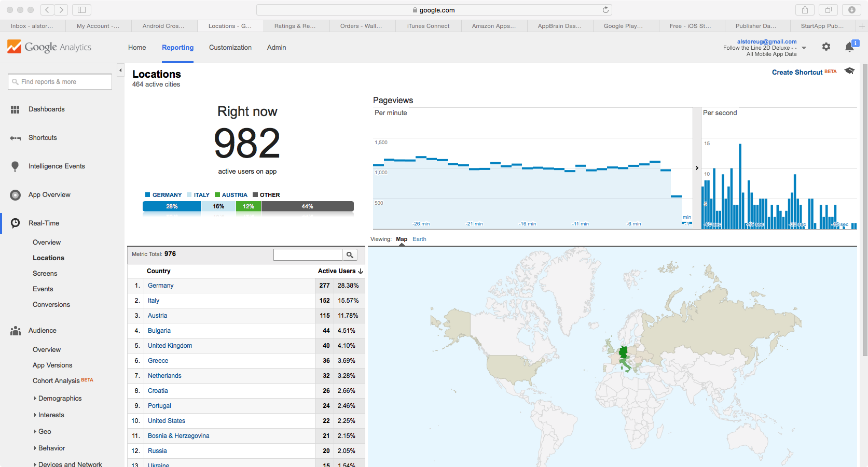The image size is (868, 467).
Task: Collapse the sidebar with the arrow handle
Action: (x=120, y=70)
